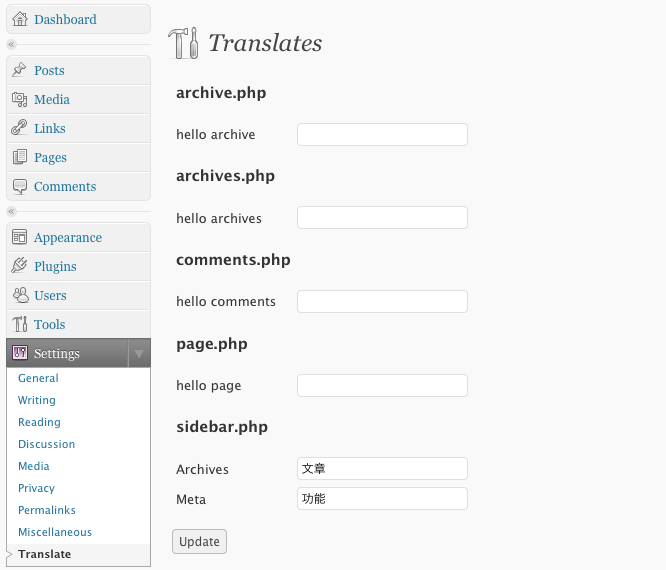Click the Dashboard house icon
Viewport: 666px width, 570px height.
click(20, 19)
